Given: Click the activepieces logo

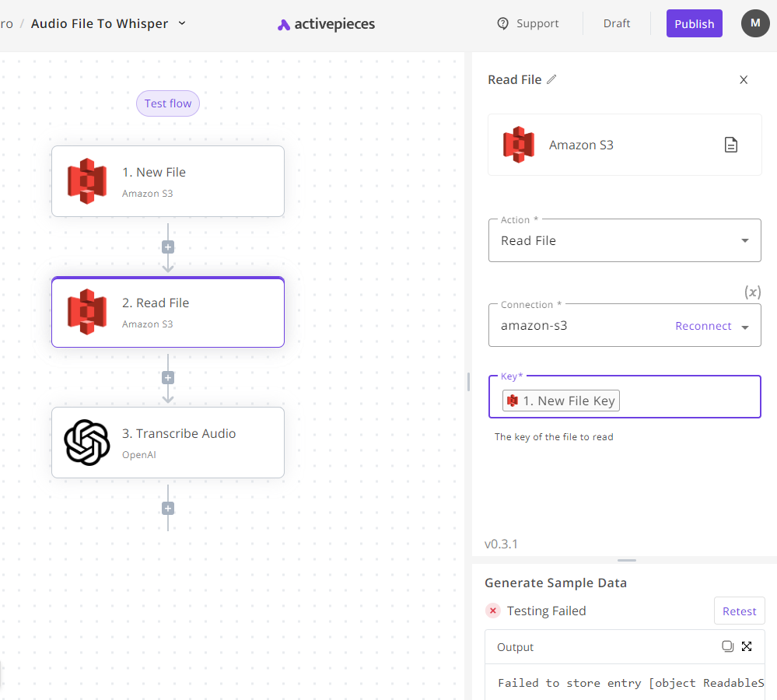Looking at the screenshot, I should [326, 24].
